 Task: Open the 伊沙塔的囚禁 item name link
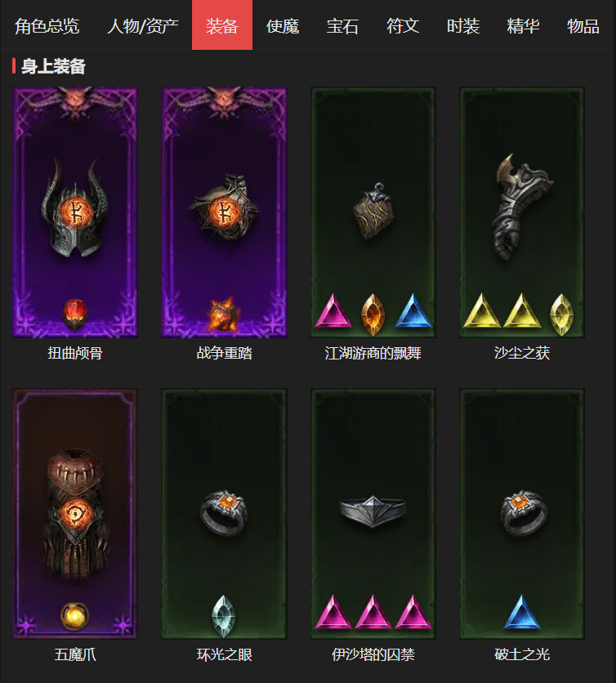click(373, 654)
